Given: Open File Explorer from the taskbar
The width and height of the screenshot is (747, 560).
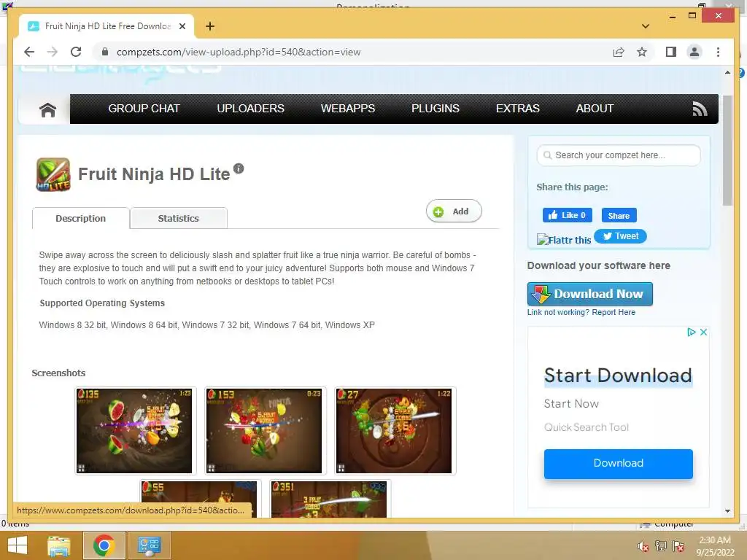Looking at the screenshot, I should (59, 545).
